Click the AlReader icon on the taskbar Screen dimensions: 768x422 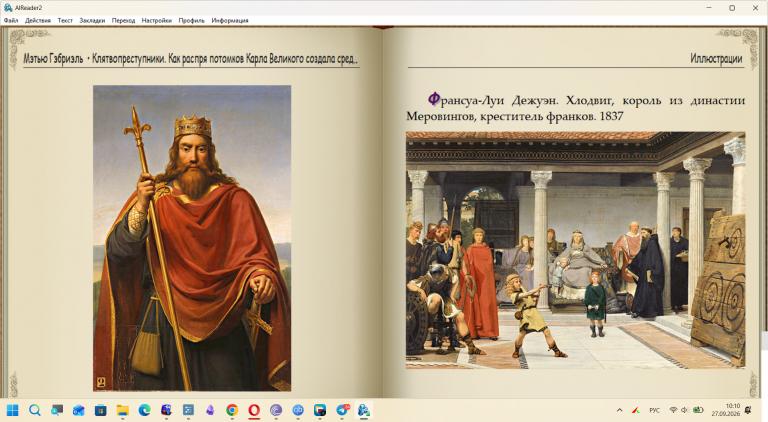pyautogui.click(x=364, y=410)
